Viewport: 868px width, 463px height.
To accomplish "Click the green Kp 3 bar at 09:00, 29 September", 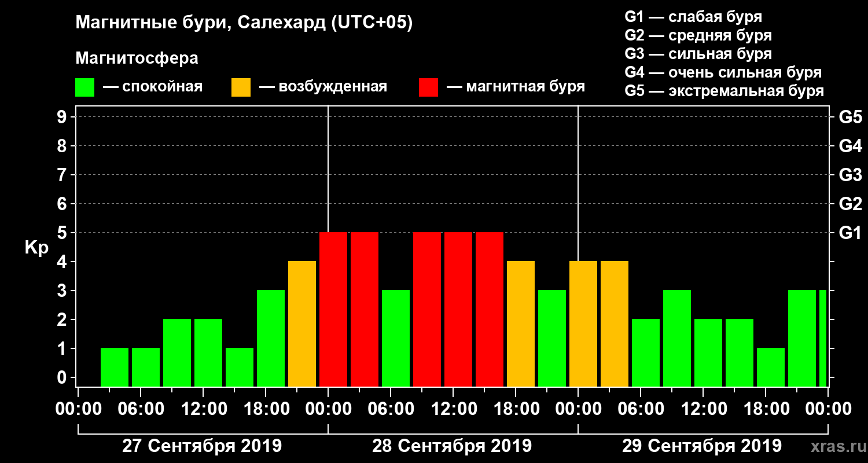I will coord(677,338).
